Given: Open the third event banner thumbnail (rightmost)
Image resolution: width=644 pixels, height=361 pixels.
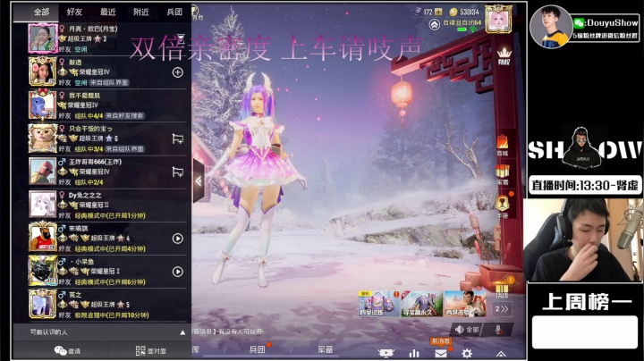Looking at the screenshot, I should point(465,304).
